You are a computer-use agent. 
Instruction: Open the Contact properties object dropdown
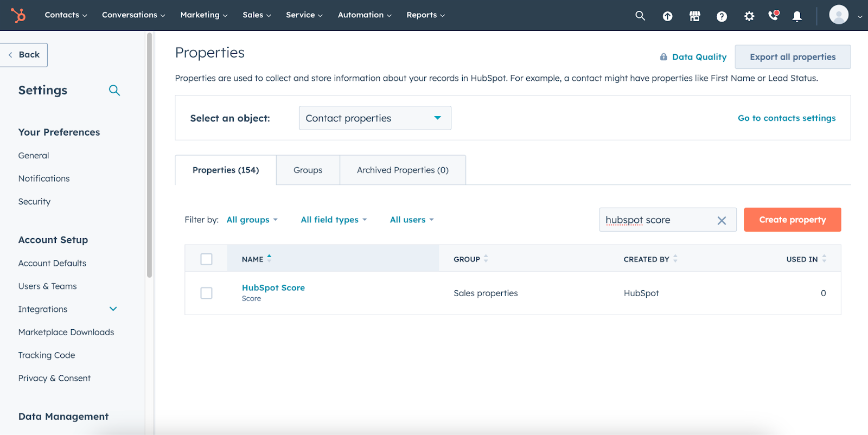375,118
